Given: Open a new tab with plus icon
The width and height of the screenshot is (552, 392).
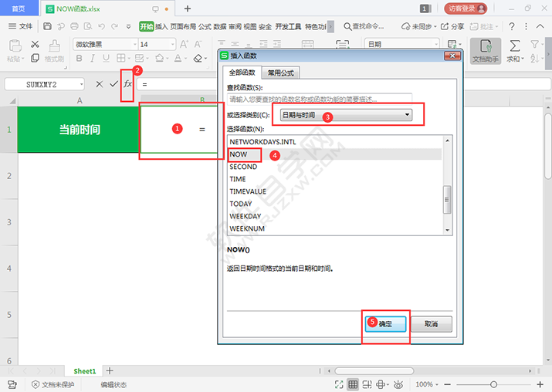Looking at the screenshot, I should [x=188, y=8].
